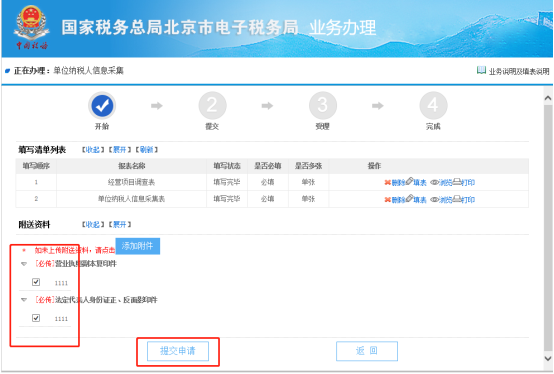The image size is (554, 374).
Task: Click the 打印 printer icon in row 1
Action: (457, 182)
